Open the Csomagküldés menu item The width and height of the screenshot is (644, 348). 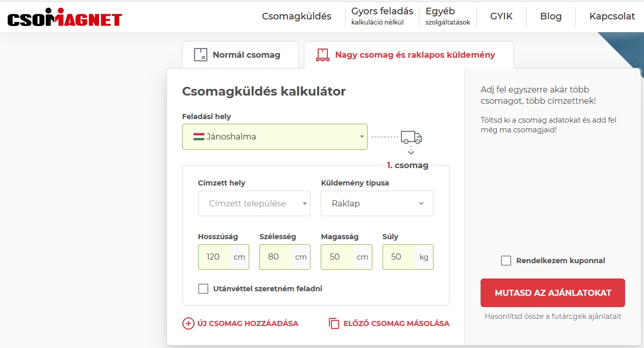[296, 16]
